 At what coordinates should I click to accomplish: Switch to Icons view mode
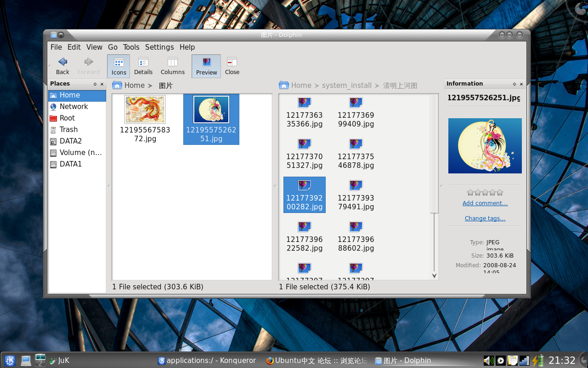pos(119,66)
